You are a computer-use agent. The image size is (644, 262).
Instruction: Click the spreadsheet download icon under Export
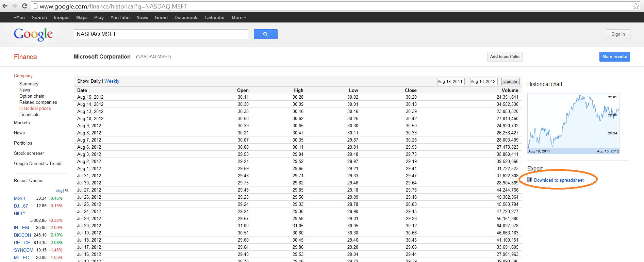(x=530, y=180)
